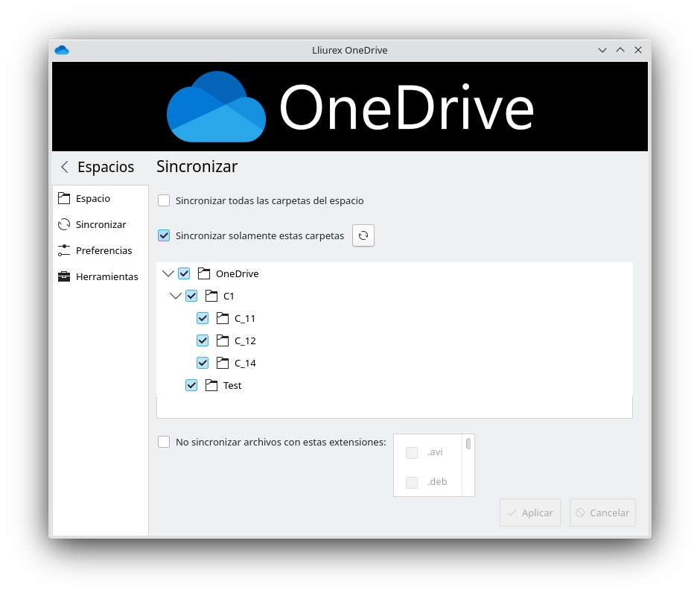The image size is (700, 596).
Task: Click the Herramientas toolbox icon
Action: (x=64, y=276)
